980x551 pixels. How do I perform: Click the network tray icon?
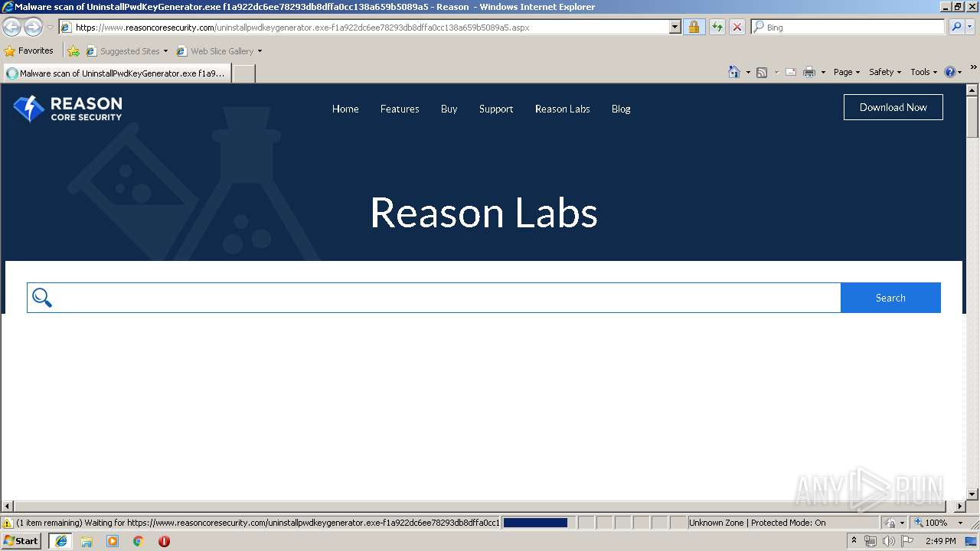pyautogui.click(x=871, y=541)
